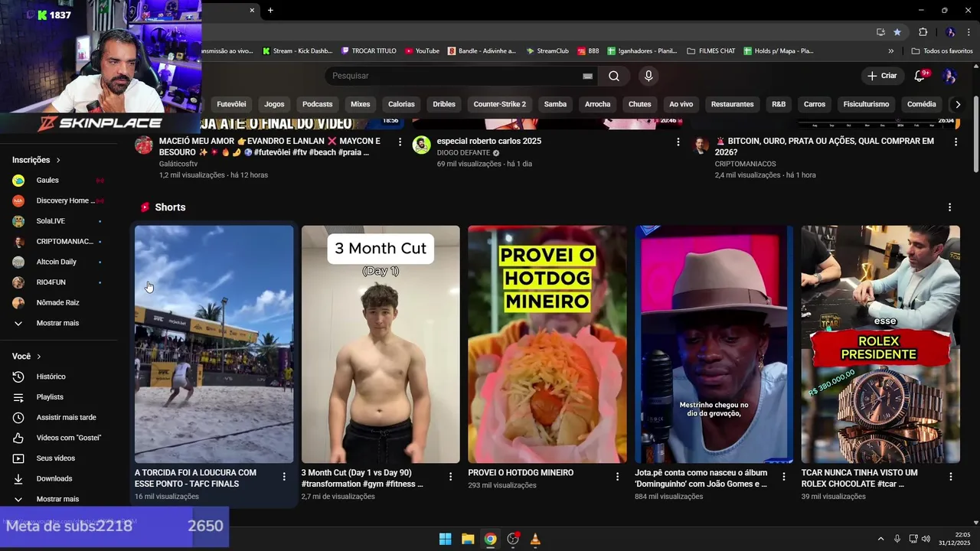This screenshot has width=980, height=551.
Task: Select the Samba category chip
Action: [555, 104]
